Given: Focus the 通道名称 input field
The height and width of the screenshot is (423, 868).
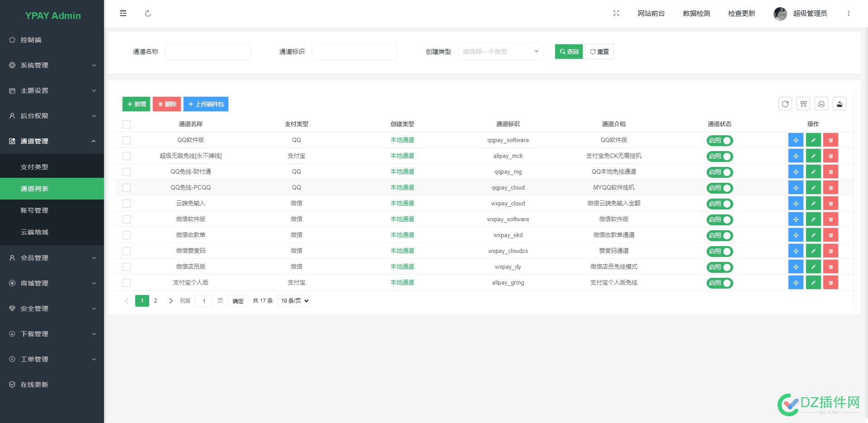Looking at the screenshot, I should click(x=208, y=52).
